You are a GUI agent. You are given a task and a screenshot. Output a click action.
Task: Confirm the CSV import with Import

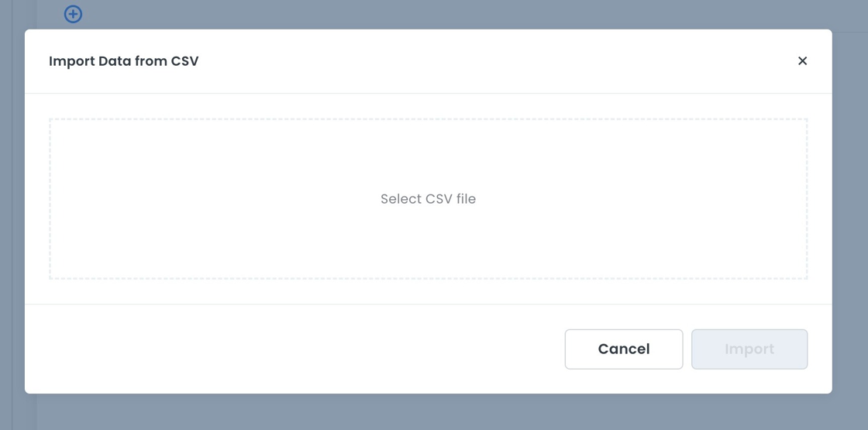tap(749, 349)
